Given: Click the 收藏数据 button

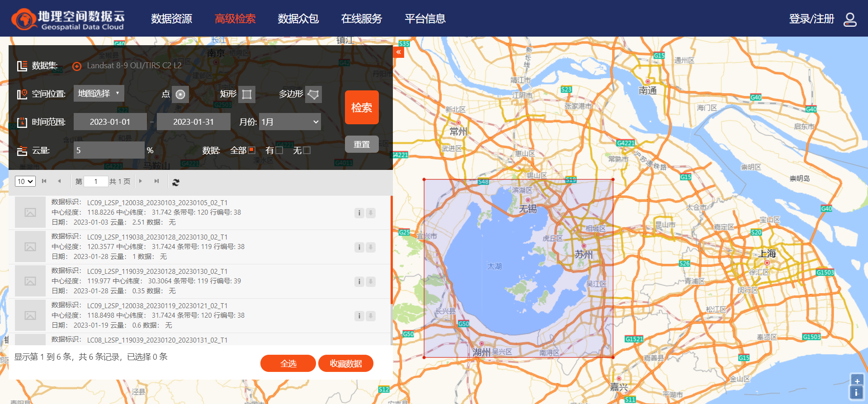Looking at the screenshot, I should click(x=346, y=363).
